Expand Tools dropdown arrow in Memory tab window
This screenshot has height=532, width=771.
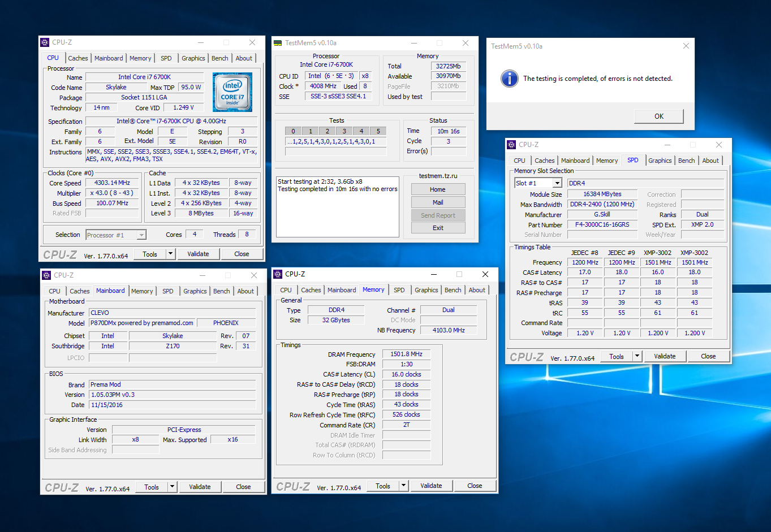tap(403, 486)
